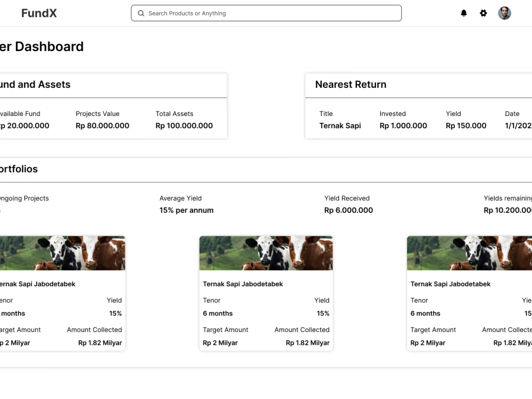This screenshot has width=532, height=399.
Task: Open the user profile avatar
Action: 504,13
